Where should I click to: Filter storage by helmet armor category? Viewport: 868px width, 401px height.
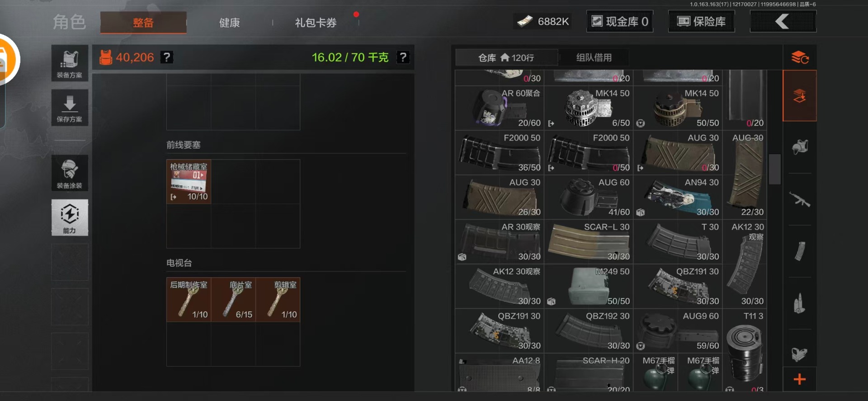tap(800, 147)
